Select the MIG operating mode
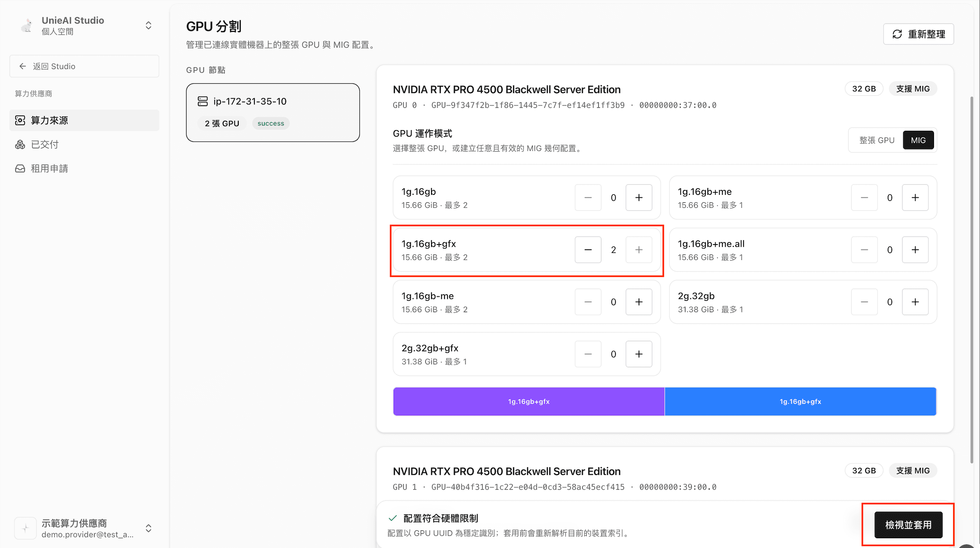This screenshot has width=980, height=548. (918, 140)
